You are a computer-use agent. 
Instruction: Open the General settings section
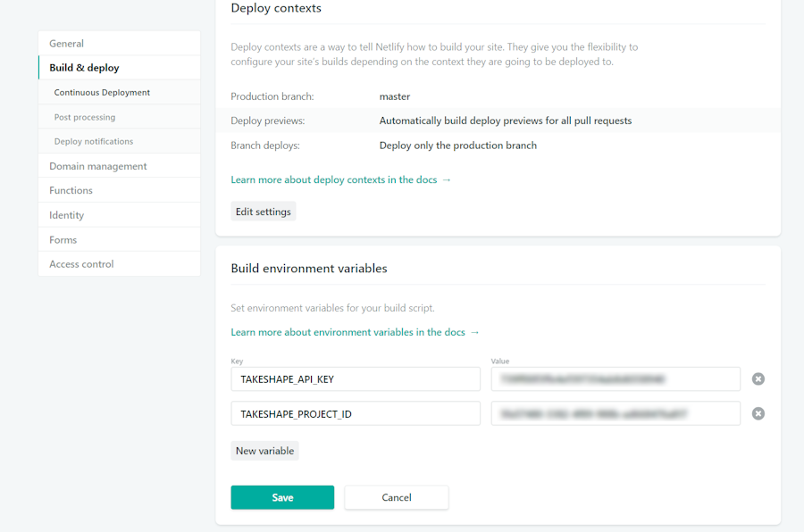[119, 44]
